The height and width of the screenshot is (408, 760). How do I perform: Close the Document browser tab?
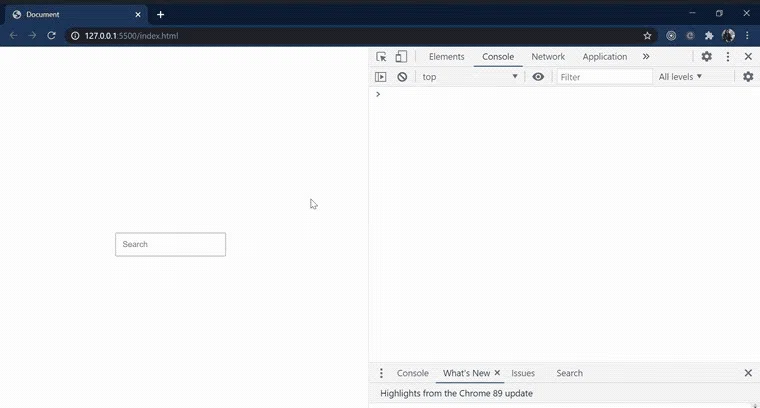138,15
